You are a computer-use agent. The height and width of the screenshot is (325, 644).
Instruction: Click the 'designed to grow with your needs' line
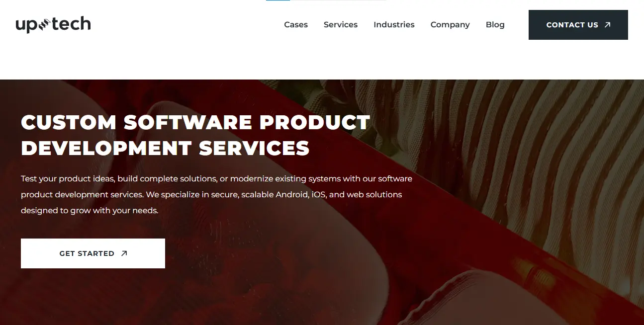(x=90, y=210)
